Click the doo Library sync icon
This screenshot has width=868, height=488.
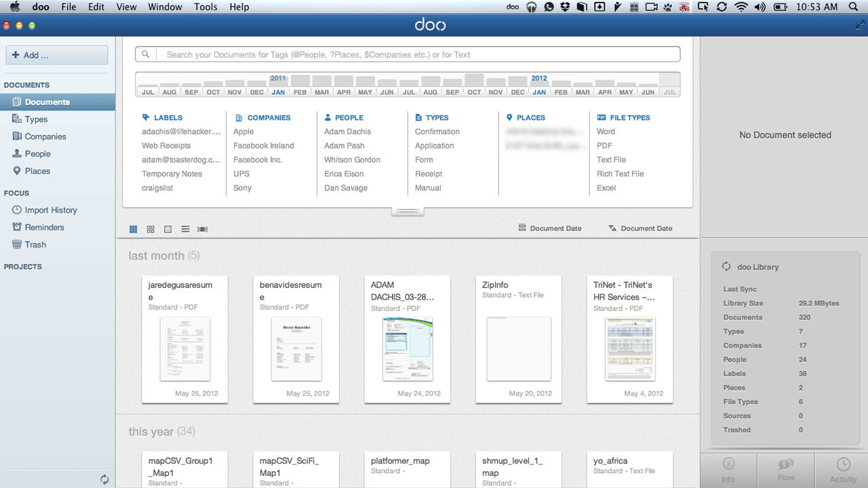[727, 267]
